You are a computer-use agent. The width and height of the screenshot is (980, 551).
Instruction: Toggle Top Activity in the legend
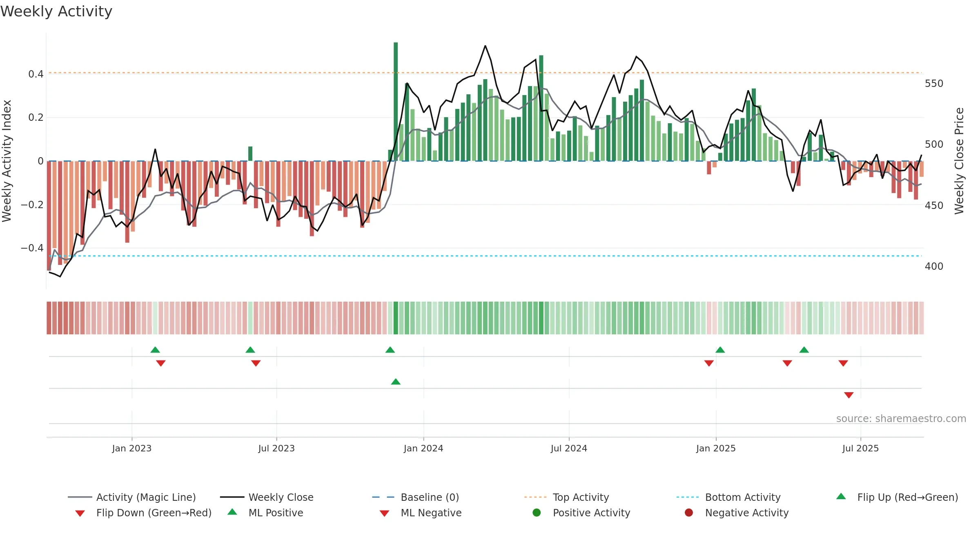tap(566, 497)
